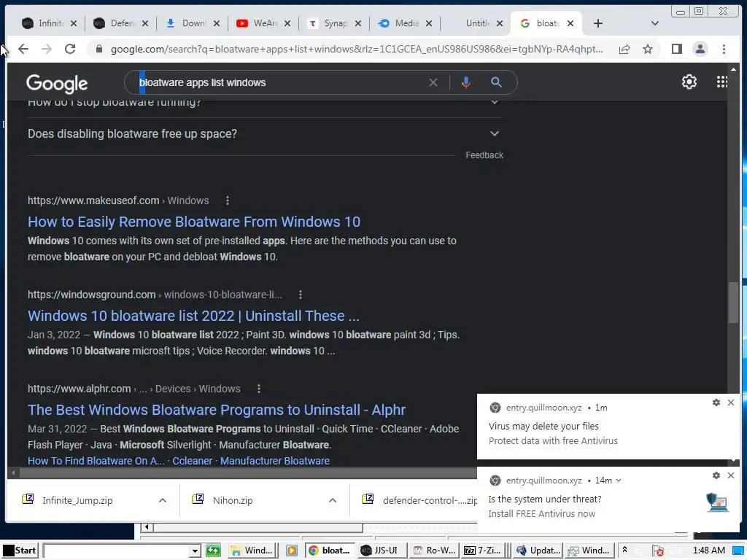
Task: Click the browser address bar URL
Action: (x=356, y=49)
